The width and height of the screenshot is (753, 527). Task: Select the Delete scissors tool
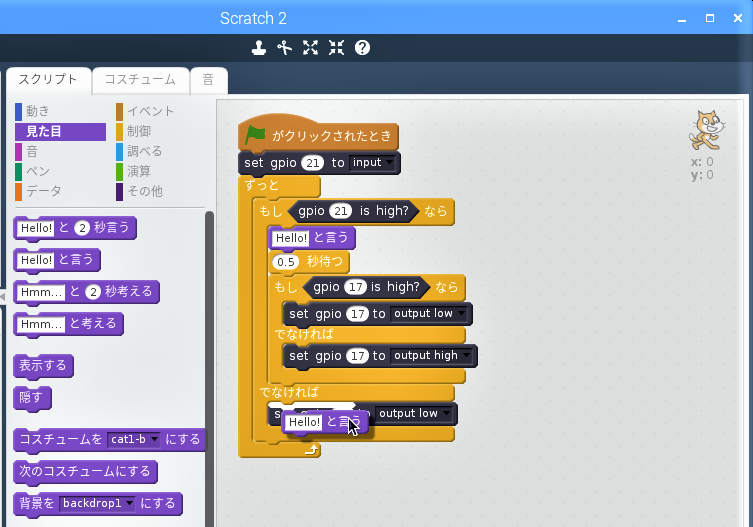(x=285, y=48)
